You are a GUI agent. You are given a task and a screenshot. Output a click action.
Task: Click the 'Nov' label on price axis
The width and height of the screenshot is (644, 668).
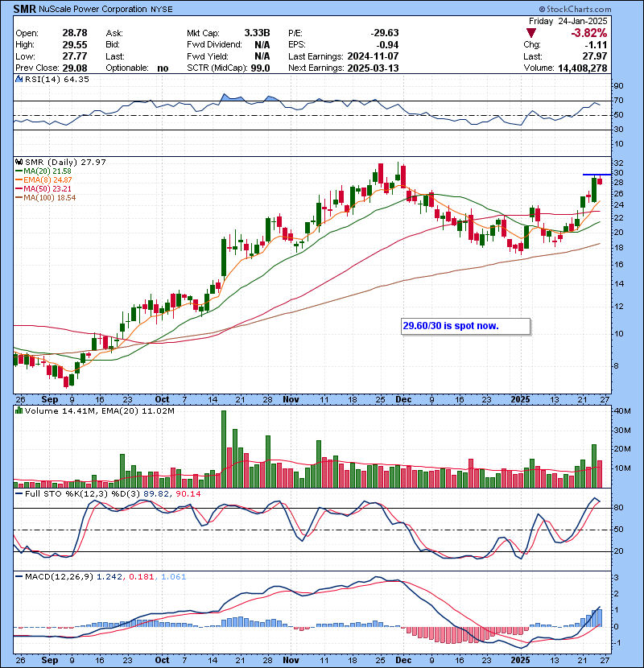(x=291, y=398)
